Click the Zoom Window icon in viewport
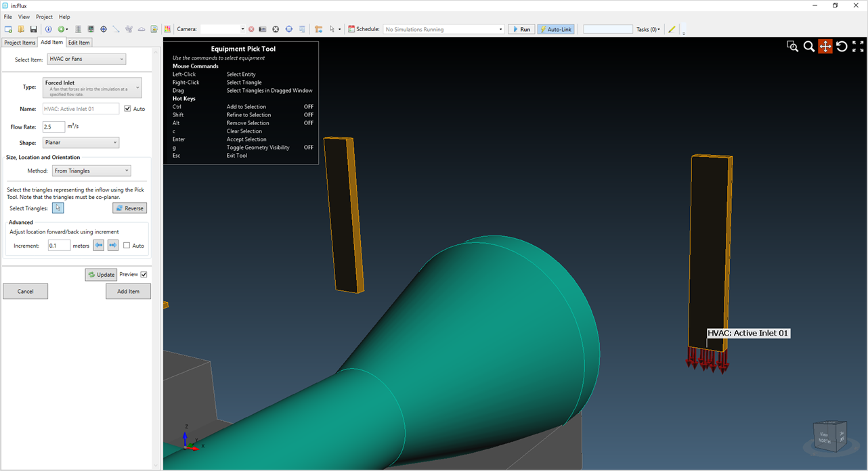 (x=792, y=46)
